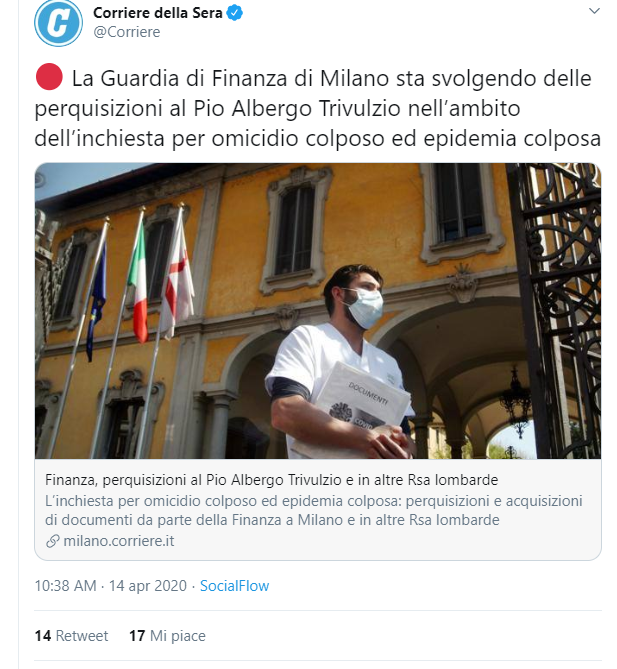The image size is (617, 669).
Task: Open the article preview photo
Action: click(x=318, y=311)
